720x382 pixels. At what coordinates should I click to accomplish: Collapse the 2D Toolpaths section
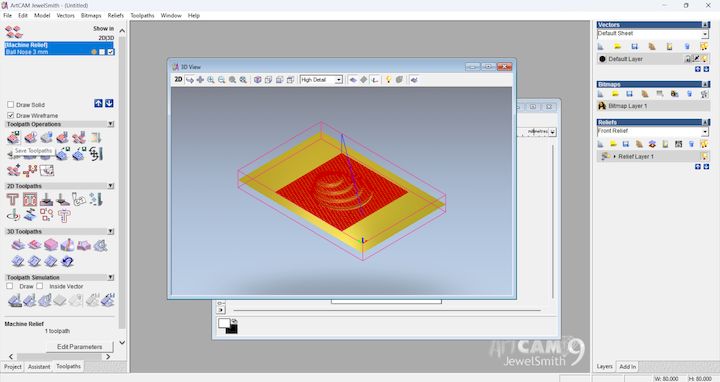111,186
